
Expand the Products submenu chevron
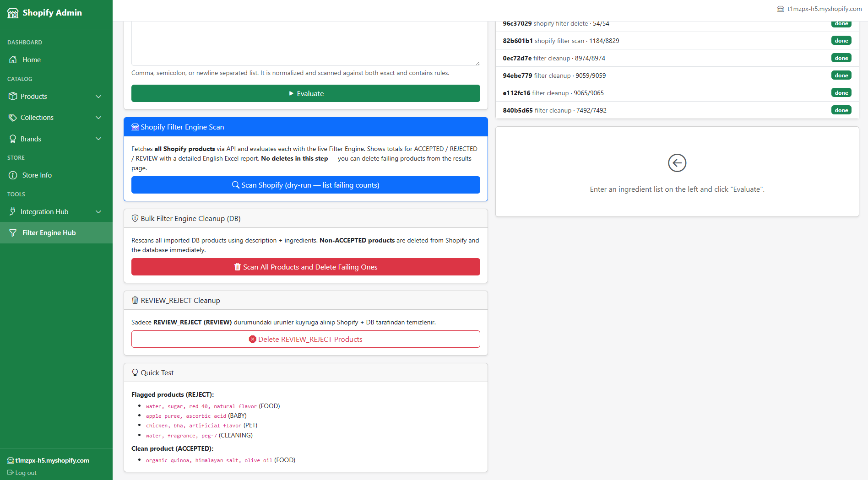[x=98, y=97]
